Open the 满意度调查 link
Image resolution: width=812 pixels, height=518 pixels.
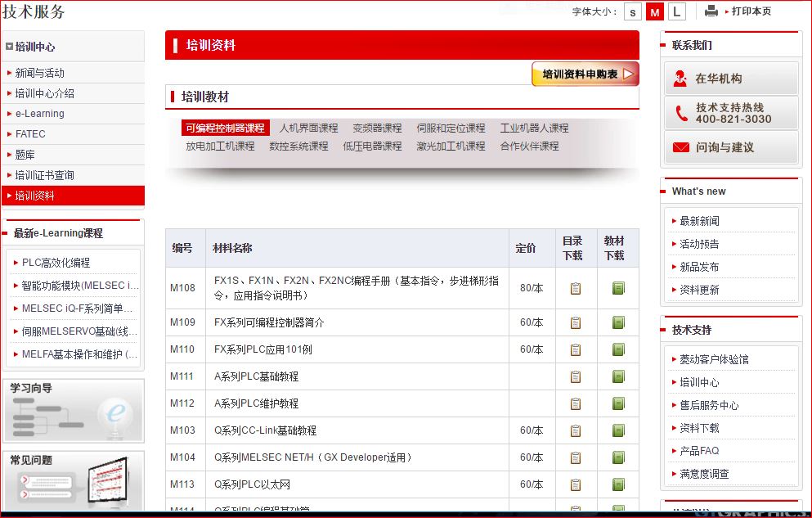pos(704,474)
